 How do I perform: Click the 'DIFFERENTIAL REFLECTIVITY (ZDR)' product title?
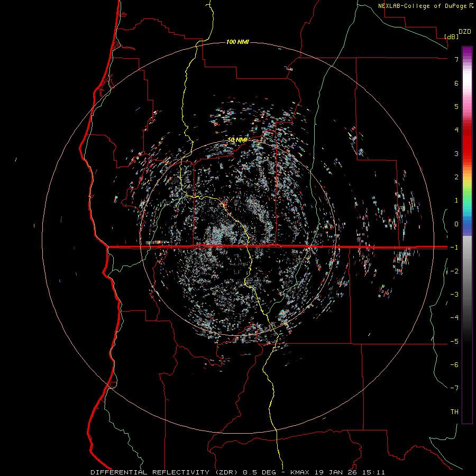165,472
